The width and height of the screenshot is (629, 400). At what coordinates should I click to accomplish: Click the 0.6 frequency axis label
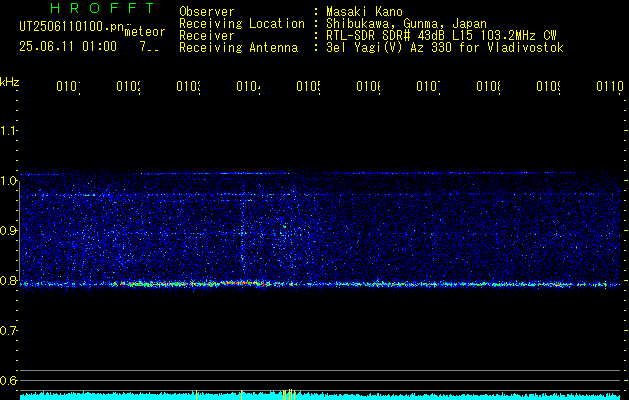tap(8, 380)
